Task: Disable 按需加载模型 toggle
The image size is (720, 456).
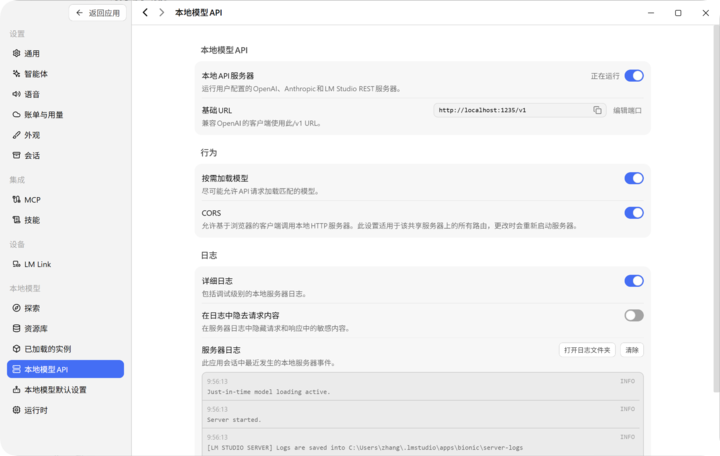Action: [634, 178]
